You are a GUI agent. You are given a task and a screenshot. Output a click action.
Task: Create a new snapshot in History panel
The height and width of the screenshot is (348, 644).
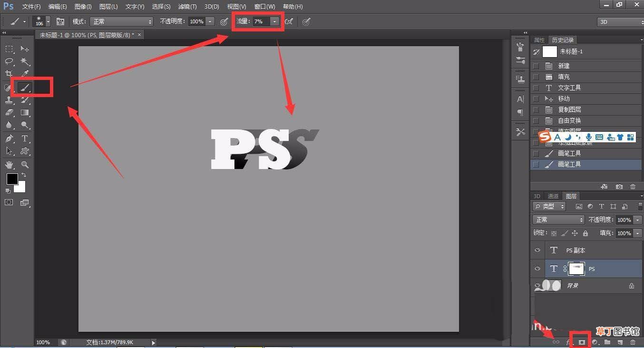click(619, 187)
